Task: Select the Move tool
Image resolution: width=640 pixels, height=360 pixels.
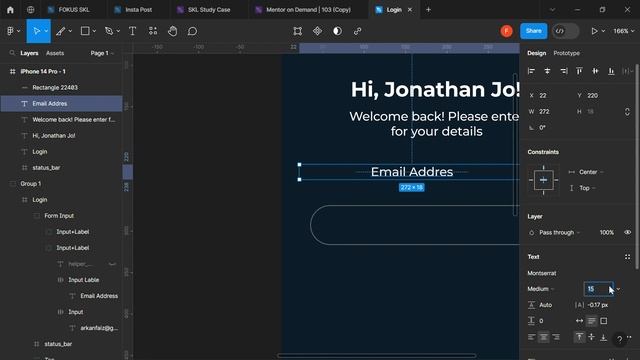Action: pos(36,31)
